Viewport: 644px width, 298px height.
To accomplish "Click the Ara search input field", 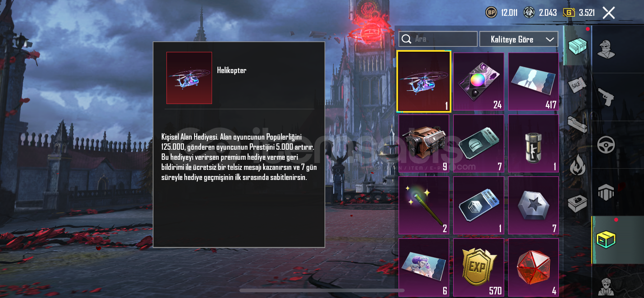I will [438, 39].
